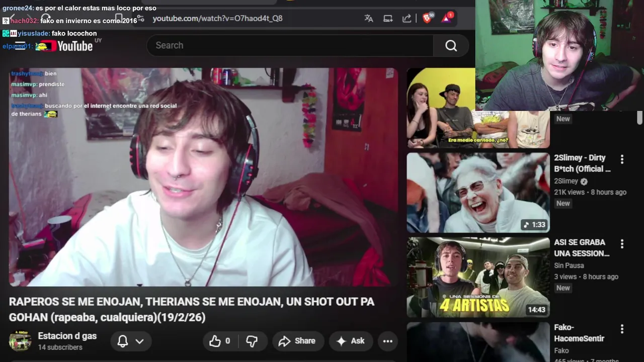The height and width of the screenshot is (362, 644).
Task: Click the New badge under 2Slimey video
Action: pos(563,204)
